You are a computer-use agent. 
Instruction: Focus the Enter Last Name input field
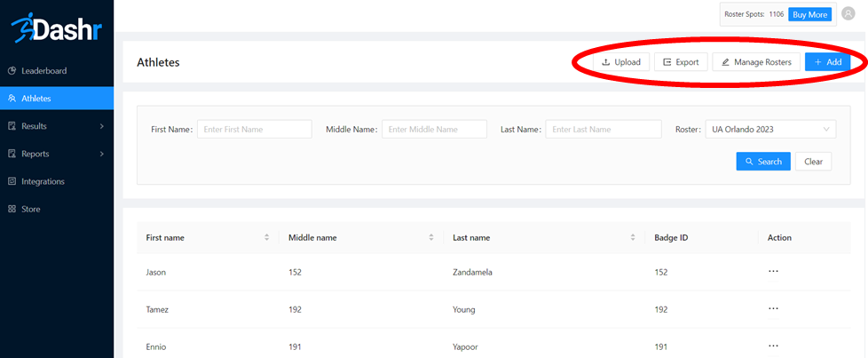[x=604, y=130]
